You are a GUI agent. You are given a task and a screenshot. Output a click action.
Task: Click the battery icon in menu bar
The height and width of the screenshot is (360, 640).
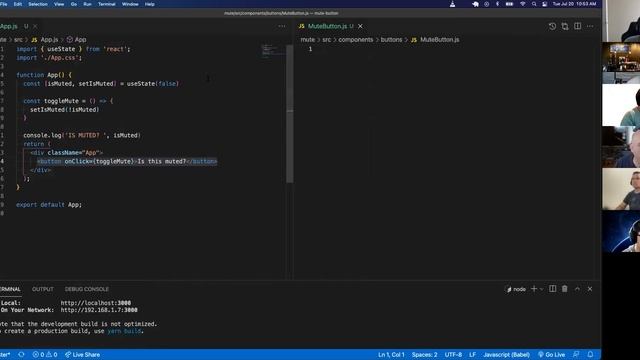click(x=509, y=4)
